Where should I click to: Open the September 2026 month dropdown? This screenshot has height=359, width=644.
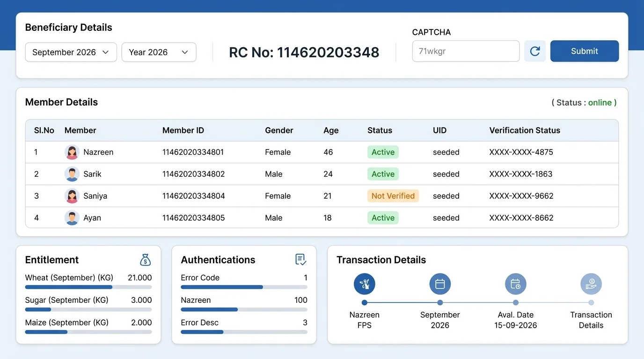coord(71,52)
